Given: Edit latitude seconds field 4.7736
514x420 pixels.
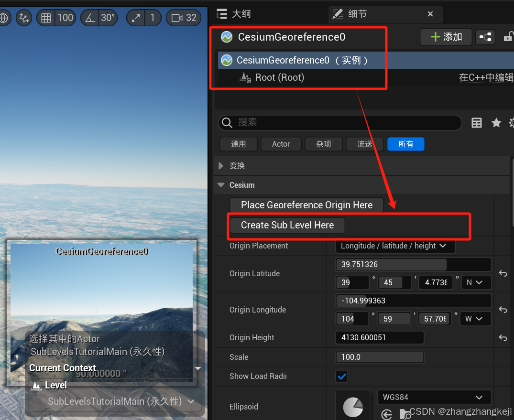Looking at the screenshot, I should (x=436, y=282).
